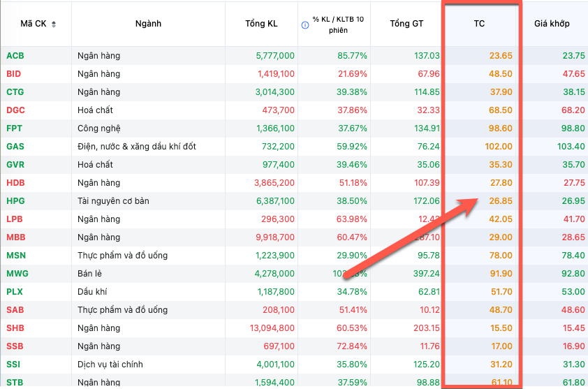Click the volume 13,094,800 for SHB

pos(272,328)
